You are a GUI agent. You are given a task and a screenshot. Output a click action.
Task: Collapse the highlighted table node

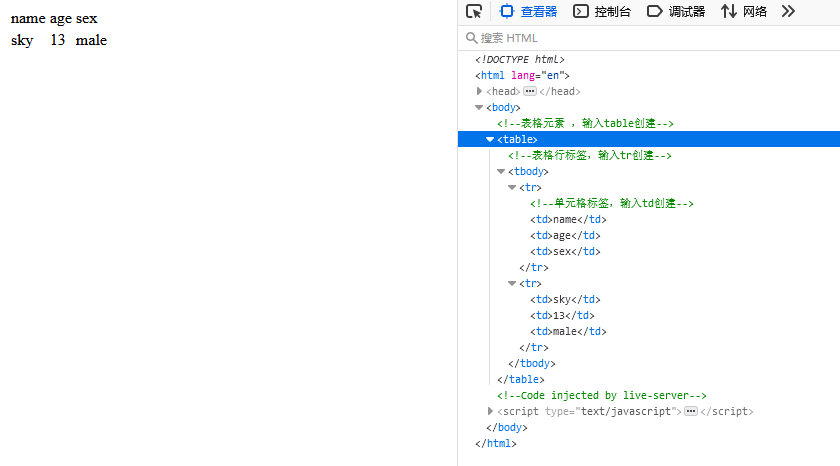tap(490, 139)
